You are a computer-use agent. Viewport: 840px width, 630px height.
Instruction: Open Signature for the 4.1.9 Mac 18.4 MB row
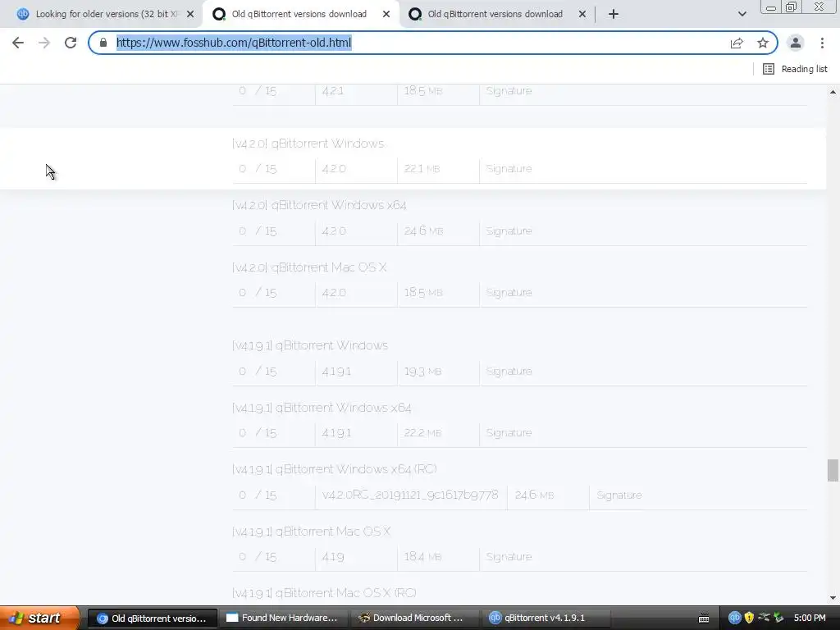509,557
